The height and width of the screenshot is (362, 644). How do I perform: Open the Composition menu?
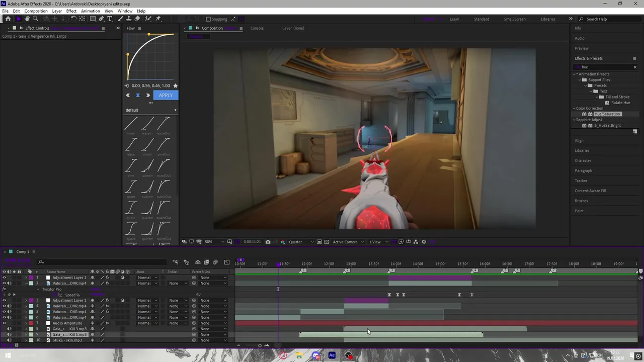point(36,11)
